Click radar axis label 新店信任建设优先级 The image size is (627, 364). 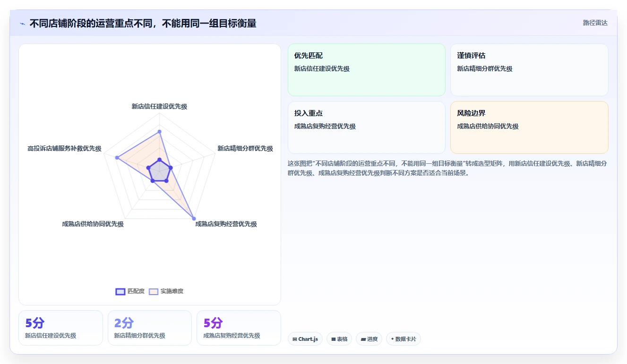[x=159, y=106]
